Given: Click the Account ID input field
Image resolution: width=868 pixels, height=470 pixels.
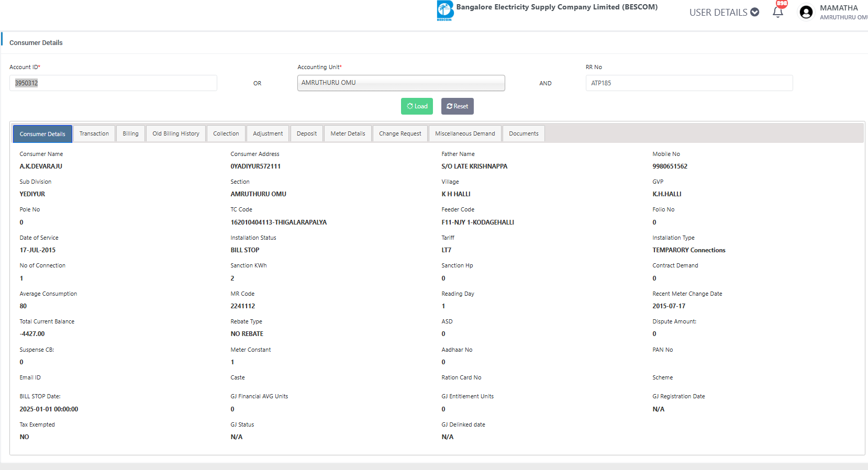Looking at the screenshot, I should pos(113,83).
